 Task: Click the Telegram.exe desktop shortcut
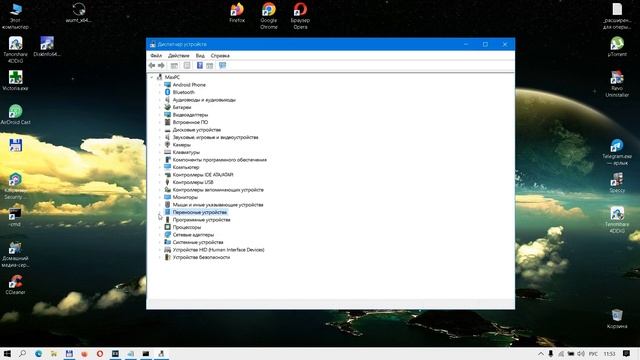[617, 152]
